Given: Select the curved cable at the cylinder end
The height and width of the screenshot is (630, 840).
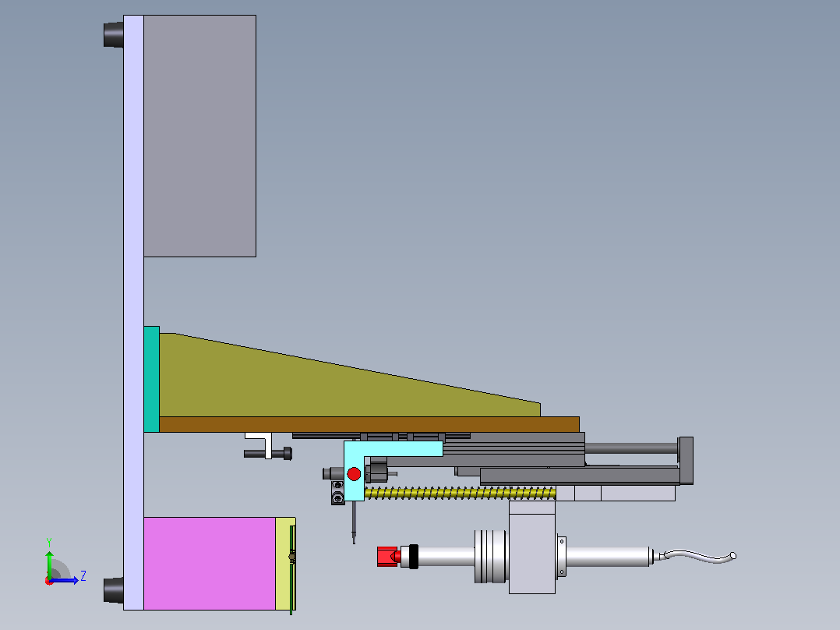Looking at the screenshot, I should click(698, 556).
